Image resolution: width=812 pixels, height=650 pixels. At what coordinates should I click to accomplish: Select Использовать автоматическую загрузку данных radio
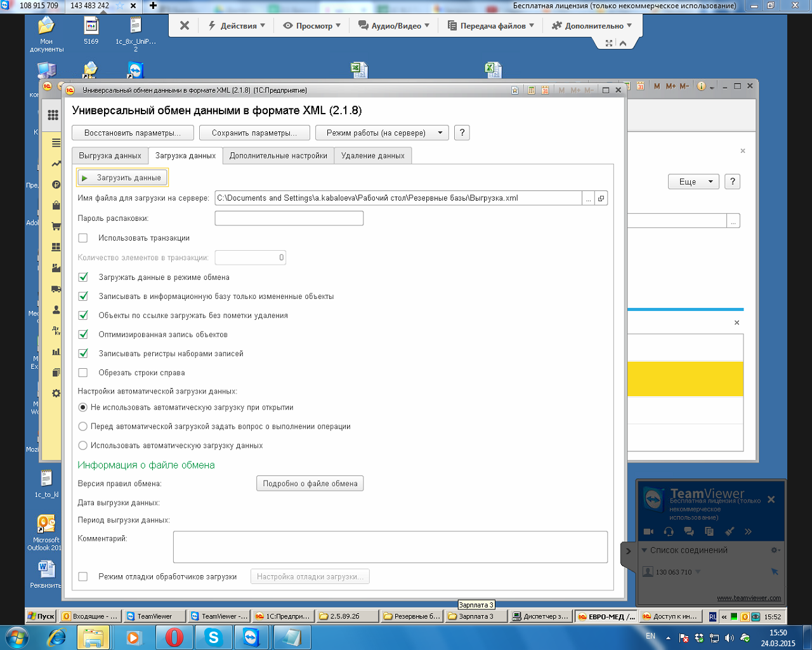pos(83,446)
